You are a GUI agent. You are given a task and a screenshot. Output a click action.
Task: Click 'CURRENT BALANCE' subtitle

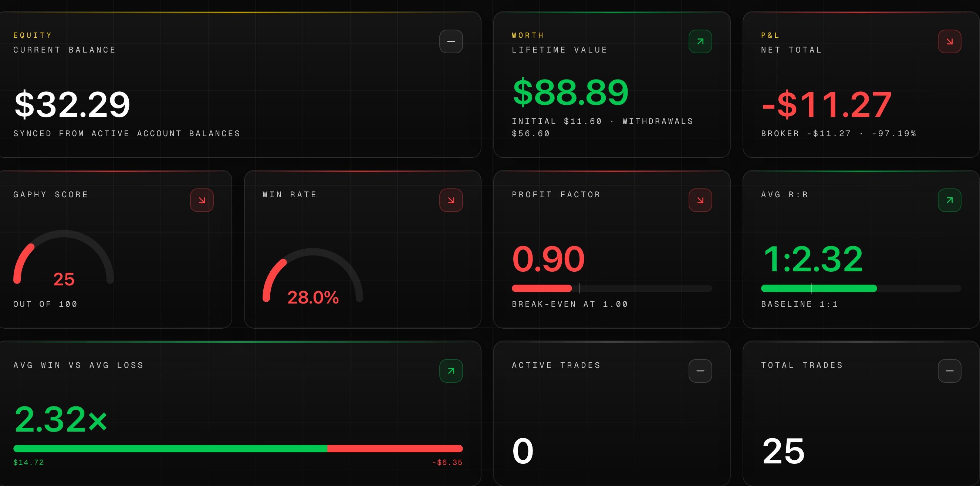point(64,50)
